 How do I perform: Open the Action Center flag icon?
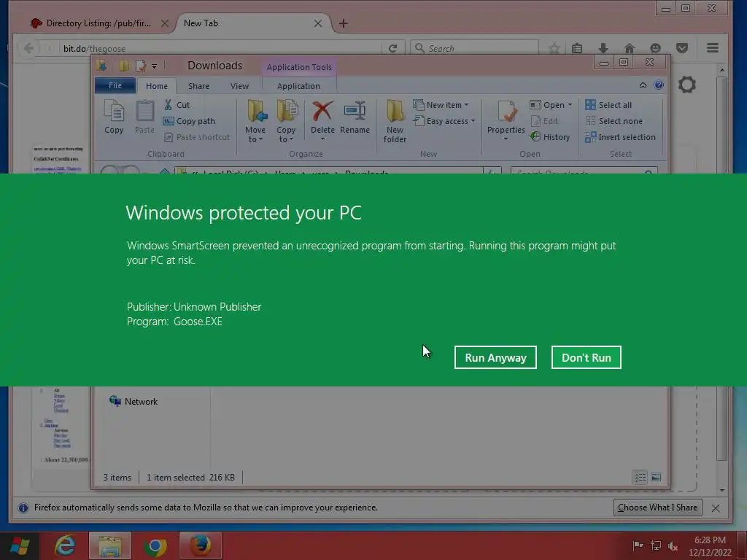click(638, 545)
